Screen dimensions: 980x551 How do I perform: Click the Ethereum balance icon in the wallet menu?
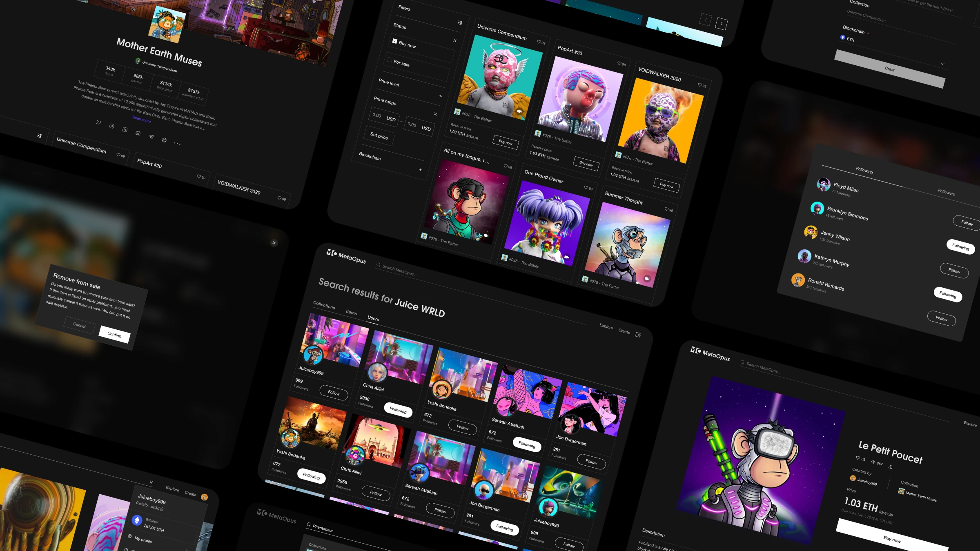tap(137, 520)
